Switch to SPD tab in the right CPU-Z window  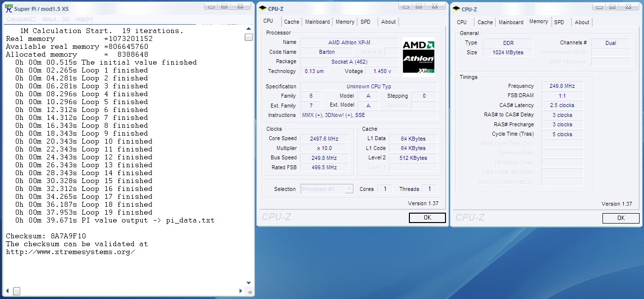(559, 22)
